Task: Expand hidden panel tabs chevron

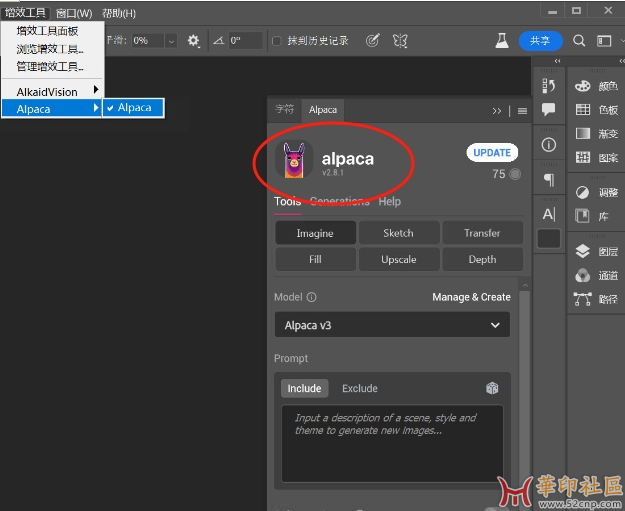Action: [x=497, y=111]
